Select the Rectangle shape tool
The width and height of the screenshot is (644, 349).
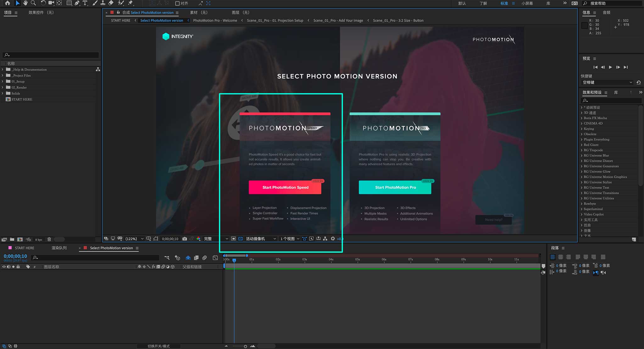69,3
